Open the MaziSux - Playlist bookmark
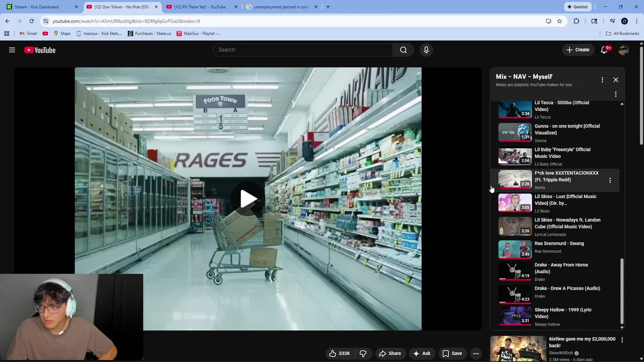644x362 pixels. pyautogui.click(x=198, y=33)
